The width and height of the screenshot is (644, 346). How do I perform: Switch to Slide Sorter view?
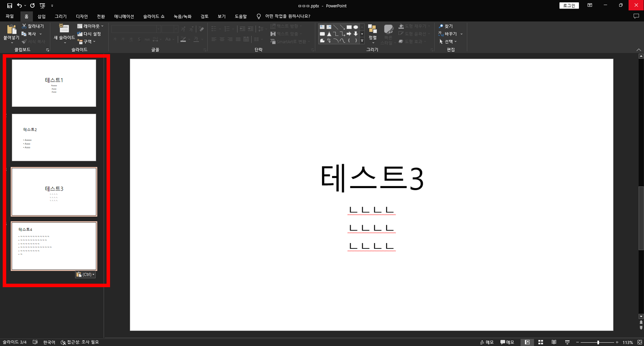click(x=541, y=342)
